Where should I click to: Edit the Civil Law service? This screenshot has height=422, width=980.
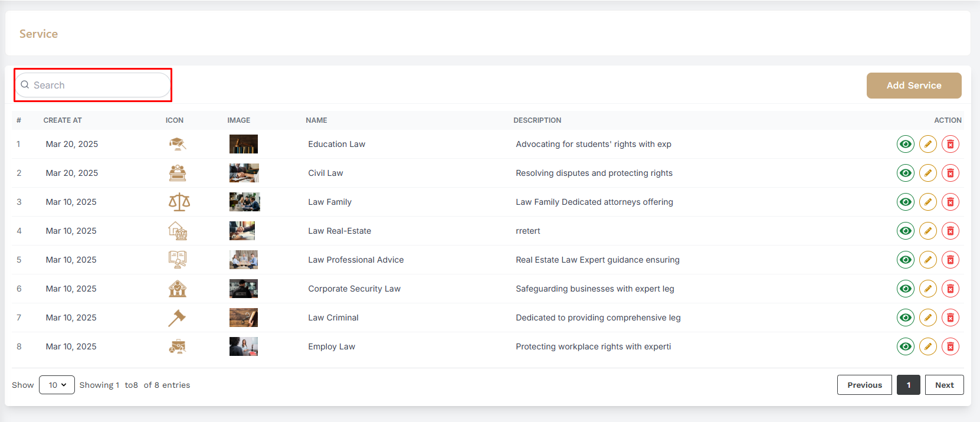(927, 173)
